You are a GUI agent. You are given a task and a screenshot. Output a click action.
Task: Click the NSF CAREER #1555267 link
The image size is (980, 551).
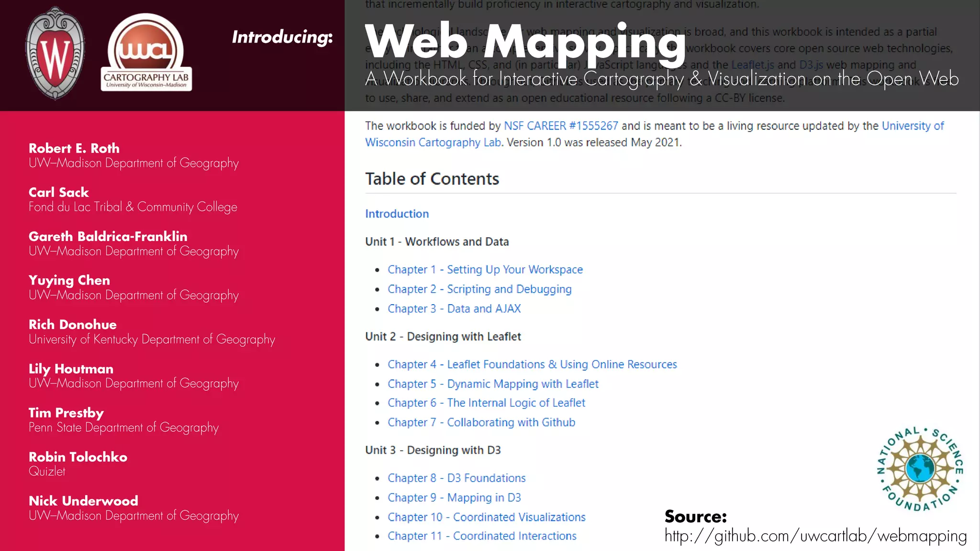coord(561,126)
